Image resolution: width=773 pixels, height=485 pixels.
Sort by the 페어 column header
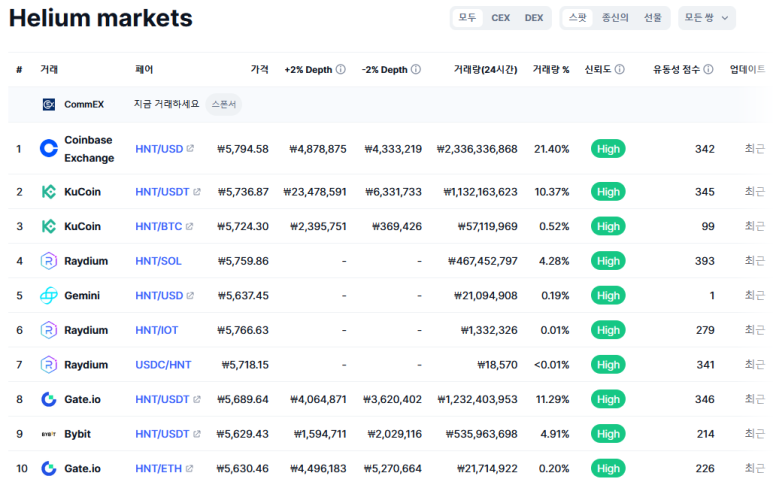(144, 69)
